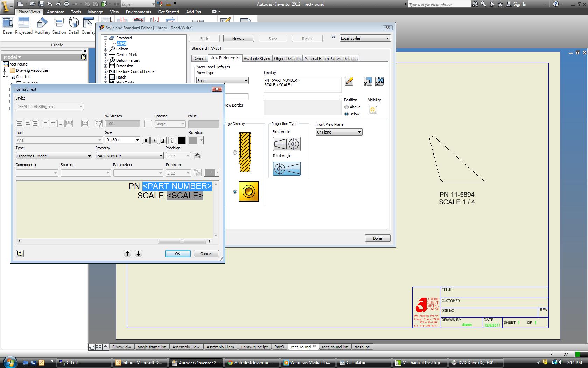Click OK in Format Text dialog
This screenshot has height=368, width=588.
pyautogui.click(x=178, y=254)
